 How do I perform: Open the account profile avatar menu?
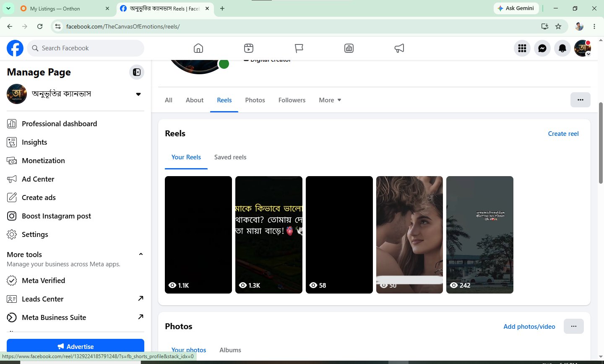583,48
